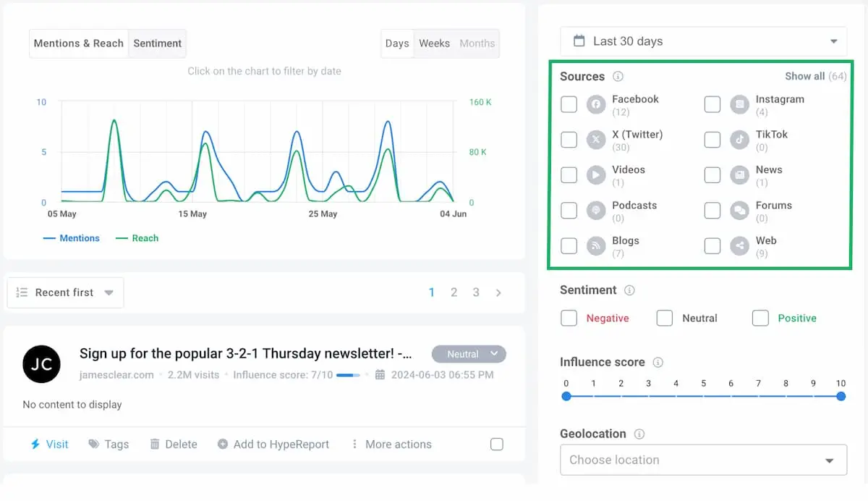Screen dimensions: 868x501
Task: Click the Forums source icon
Action: (x=739, y=210)
